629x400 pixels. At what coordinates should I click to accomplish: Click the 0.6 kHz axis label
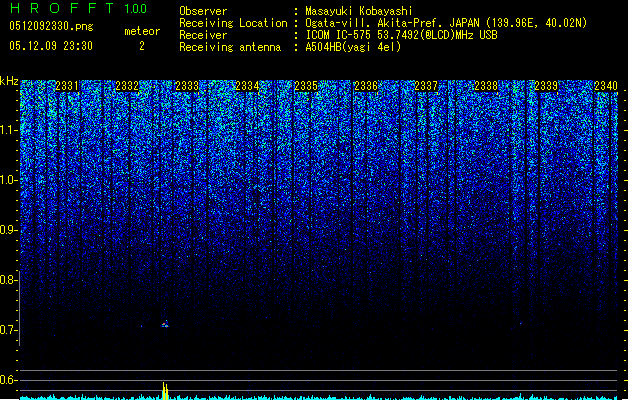pyautogui.click(x=8, y=380)
